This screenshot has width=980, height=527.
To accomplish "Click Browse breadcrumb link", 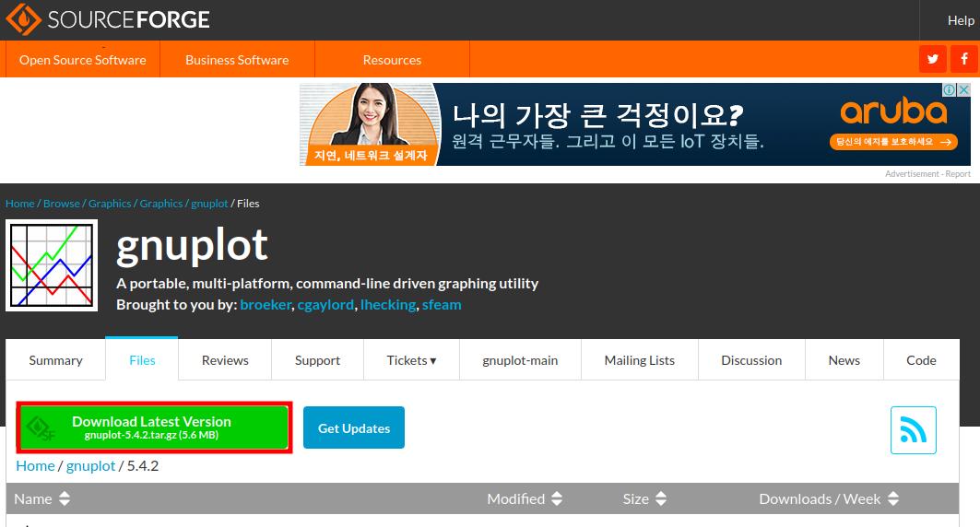I will (x=61, y=204).
